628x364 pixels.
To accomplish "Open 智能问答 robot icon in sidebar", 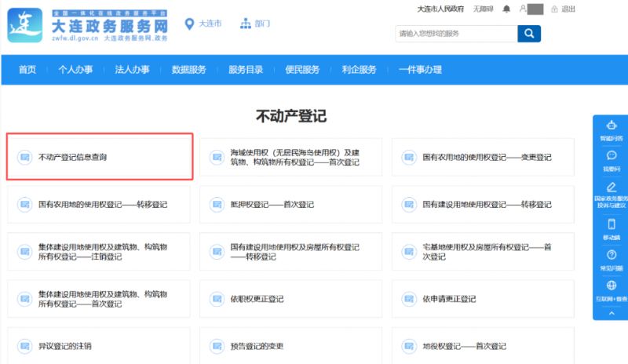I will 612,126.
